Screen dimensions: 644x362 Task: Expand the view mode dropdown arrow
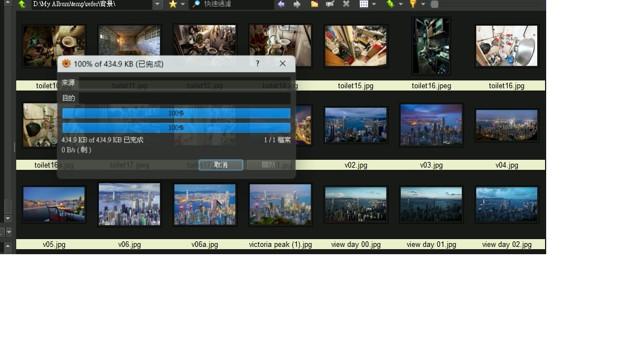coord(374,4)
